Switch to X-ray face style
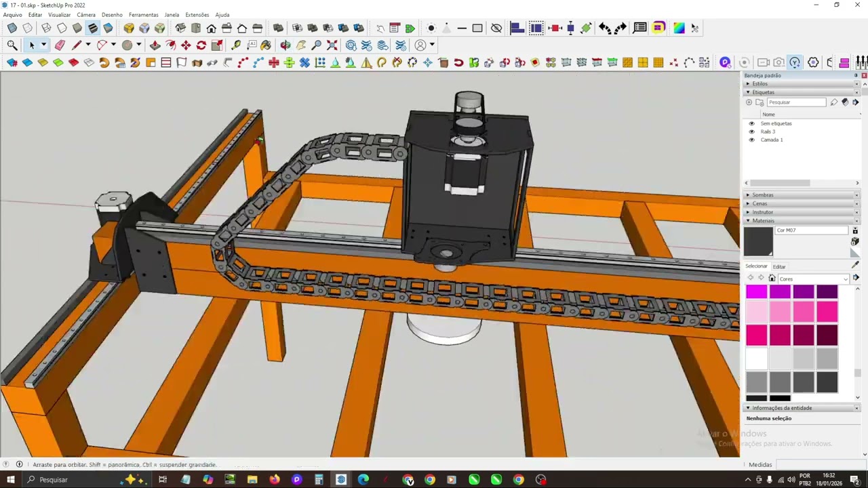 click(12, 28)
